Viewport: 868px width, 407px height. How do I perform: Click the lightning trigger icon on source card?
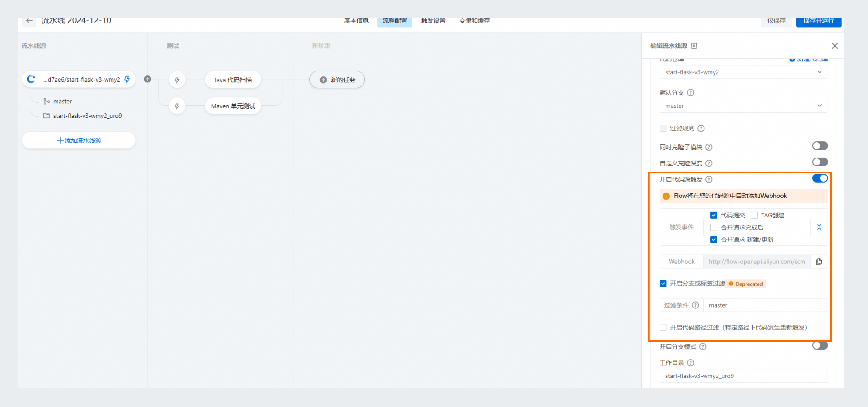pos(127,79)
